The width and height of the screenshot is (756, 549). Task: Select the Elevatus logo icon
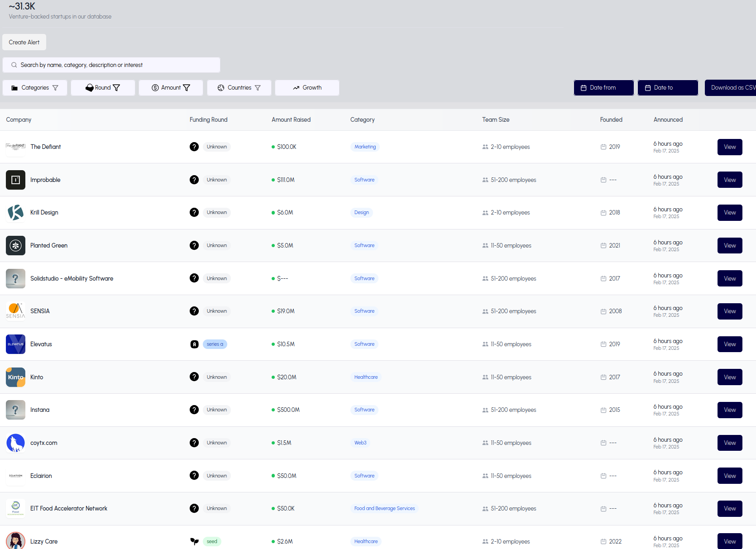tap(15, 344)
